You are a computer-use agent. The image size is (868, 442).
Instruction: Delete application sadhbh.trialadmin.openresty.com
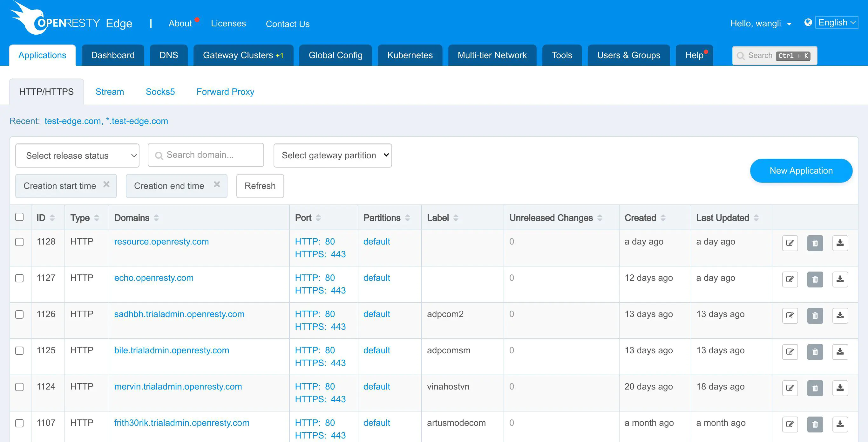pos(815,315)
